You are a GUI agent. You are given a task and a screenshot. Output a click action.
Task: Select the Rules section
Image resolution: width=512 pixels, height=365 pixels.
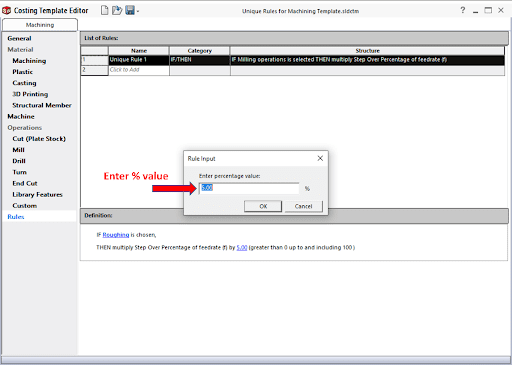[16, 217]
